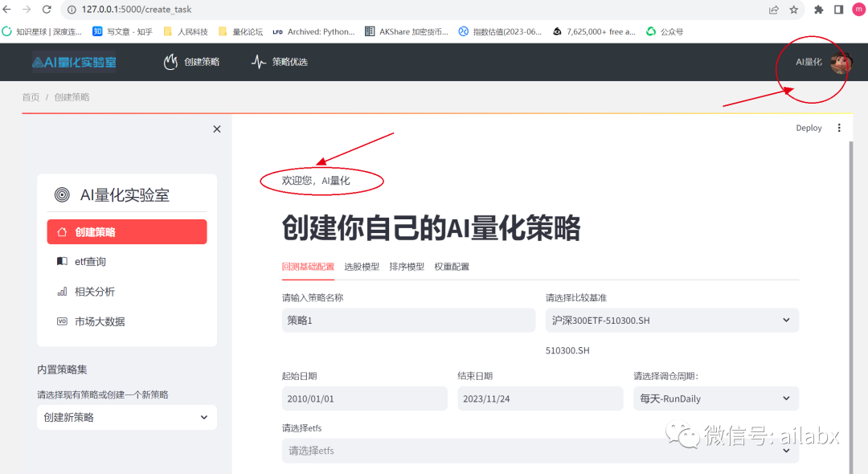The image size is (868, 474).
Task: Switch to the 选股模型 tab
Action: [x=362, y=267]
